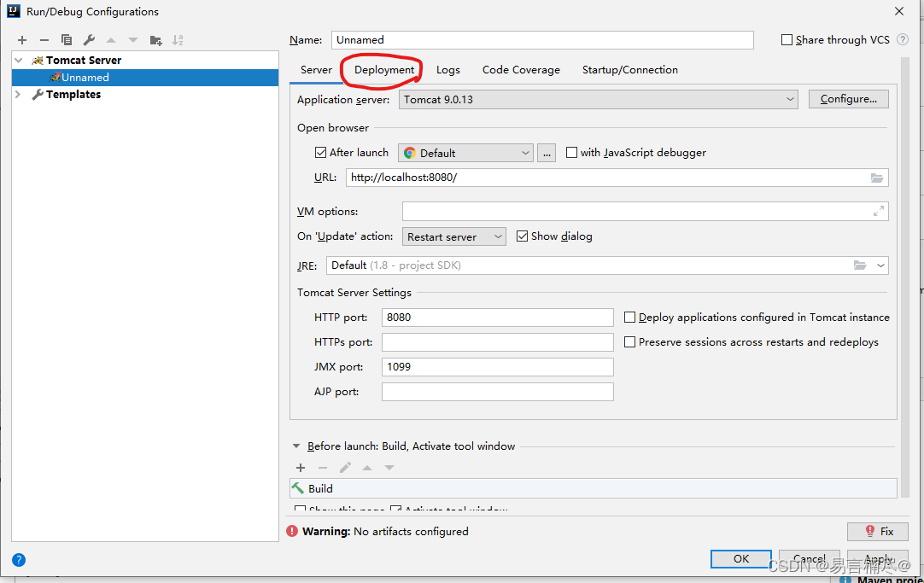924x583 pixels.
Task: Enable Deploy applications configured in Tomcat instance
Action: tap(630, 318)
